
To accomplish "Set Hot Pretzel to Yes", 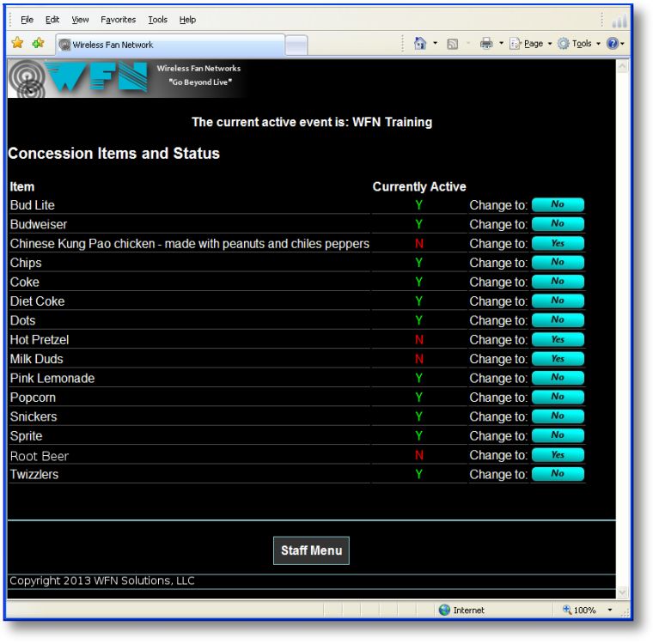I will click(558, 339).
